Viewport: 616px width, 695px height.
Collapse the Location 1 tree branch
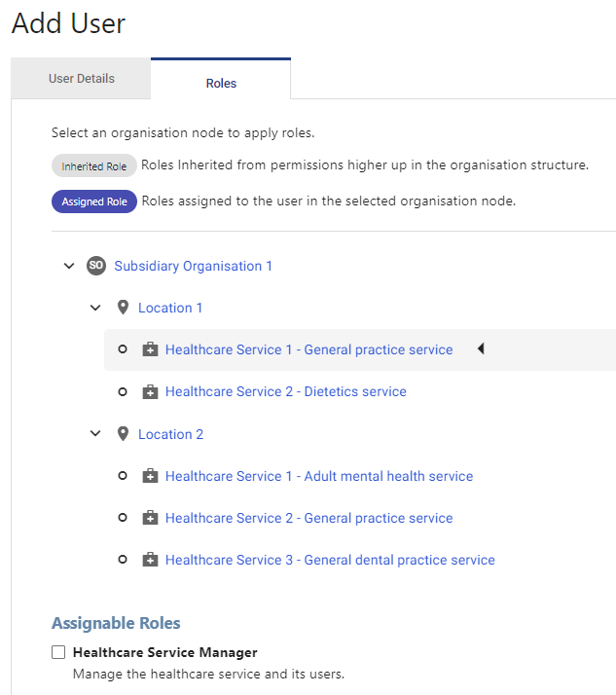[95, 308]
